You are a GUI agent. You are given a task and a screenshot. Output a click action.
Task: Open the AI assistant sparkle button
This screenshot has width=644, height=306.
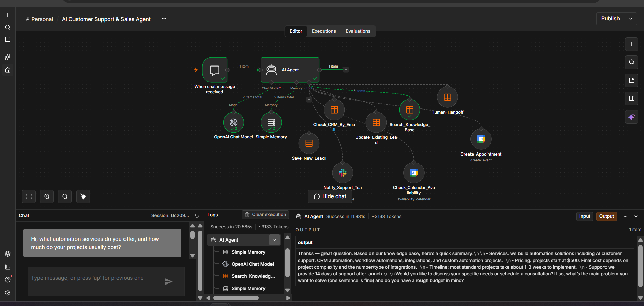[x=631, y=117]
